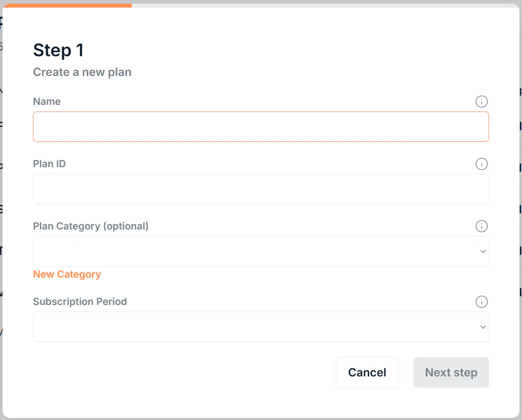This screenshot has height=420, width=522.
Task: Click the Step 1 heading
Action: tap(58, 50)
